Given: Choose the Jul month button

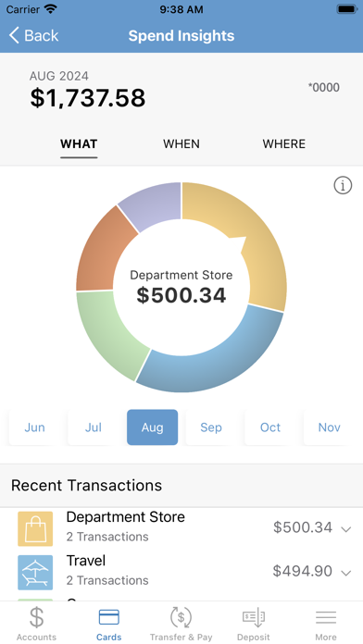Looking at the screenshot, I should pos(94,427).
